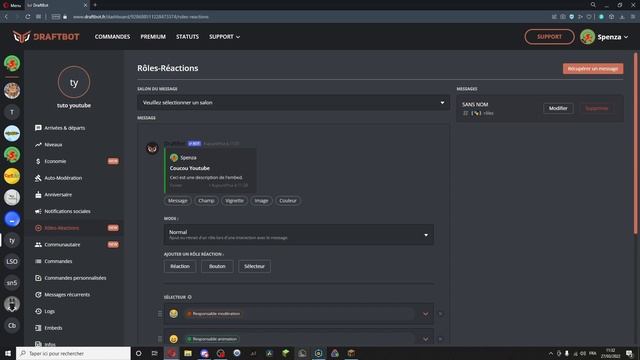The image size is (640, 360).
Task: Click 'Responsable animation' role tag
Action: (212, 339)
